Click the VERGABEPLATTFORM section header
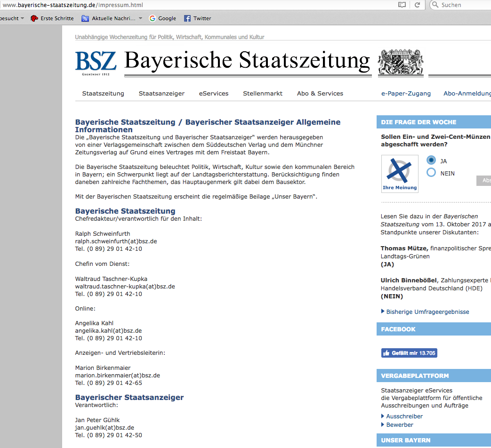491x448 pixels. [434, 376]
